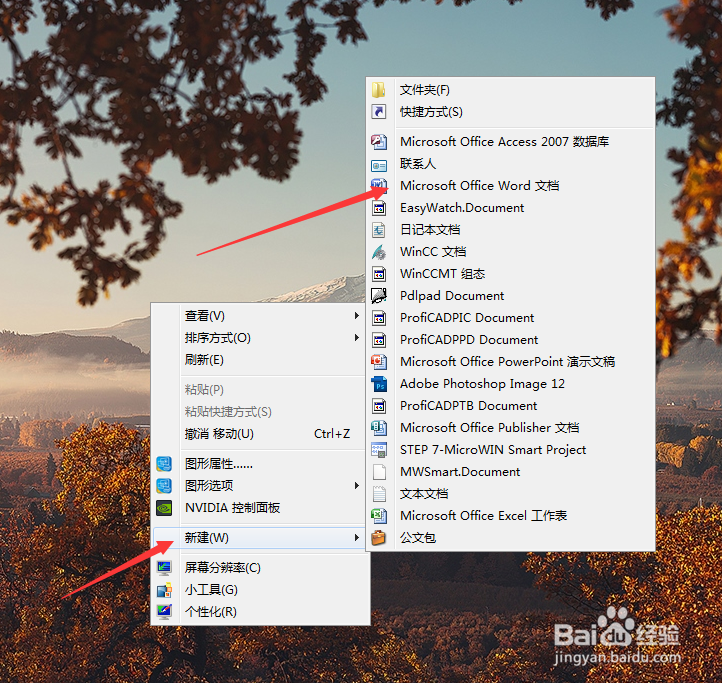Click the journal icon beside 日记本文档
Image resolution: width=722 pixels, height=683 pixels.
378,230
